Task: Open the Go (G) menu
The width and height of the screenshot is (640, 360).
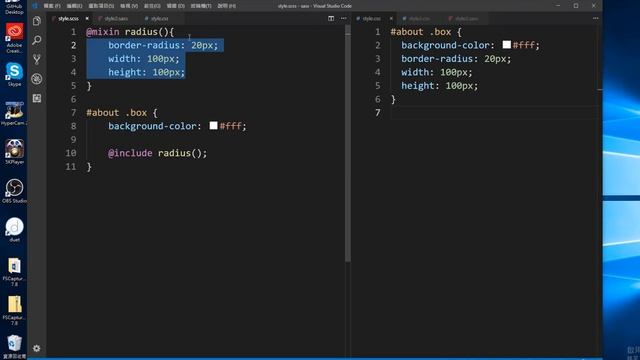Action: point(152,6)
